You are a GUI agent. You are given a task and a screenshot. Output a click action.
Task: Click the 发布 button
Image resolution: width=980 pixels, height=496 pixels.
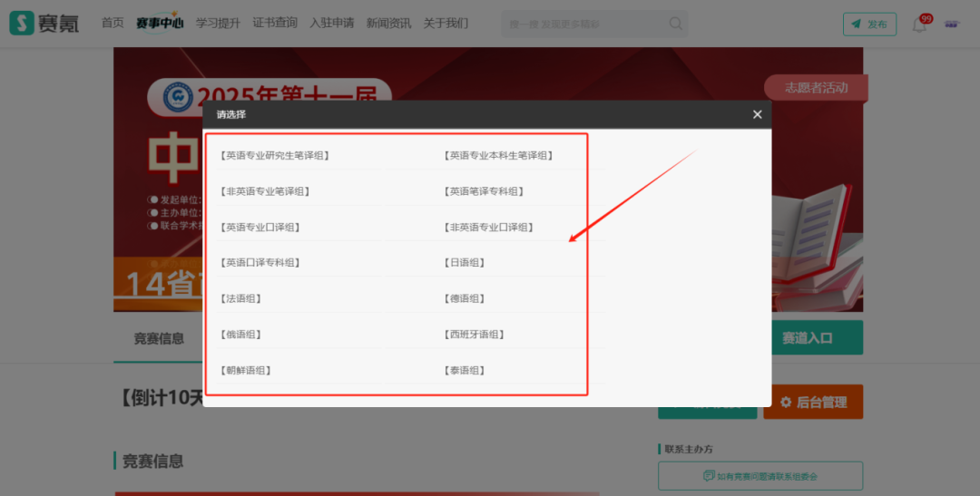pyautogui.click(x=869, y=24)
